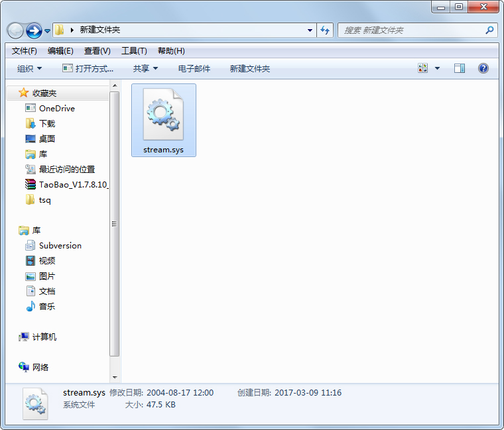The width and height of the screenshot is (504, 430).
Task: Click the navigation pane scrollbar thumb
Action: click(115, 224)
